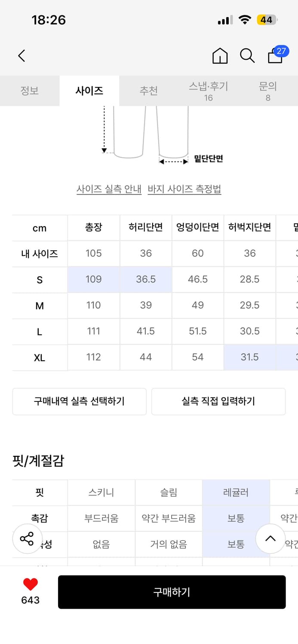Select the S size row in the table
The image size is (298, 644).
[39, 279]
